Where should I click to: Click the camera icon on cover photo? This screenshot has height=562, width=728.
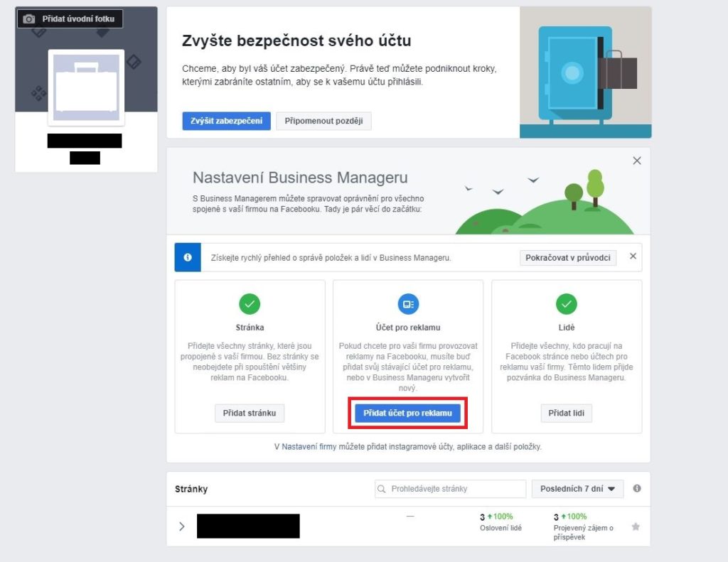pyautogui.click(x=28, y=19)
